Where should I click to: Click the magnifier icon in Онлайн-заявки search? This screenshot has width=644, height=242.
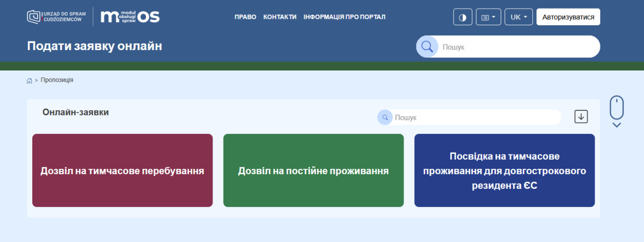click(385, 117)
